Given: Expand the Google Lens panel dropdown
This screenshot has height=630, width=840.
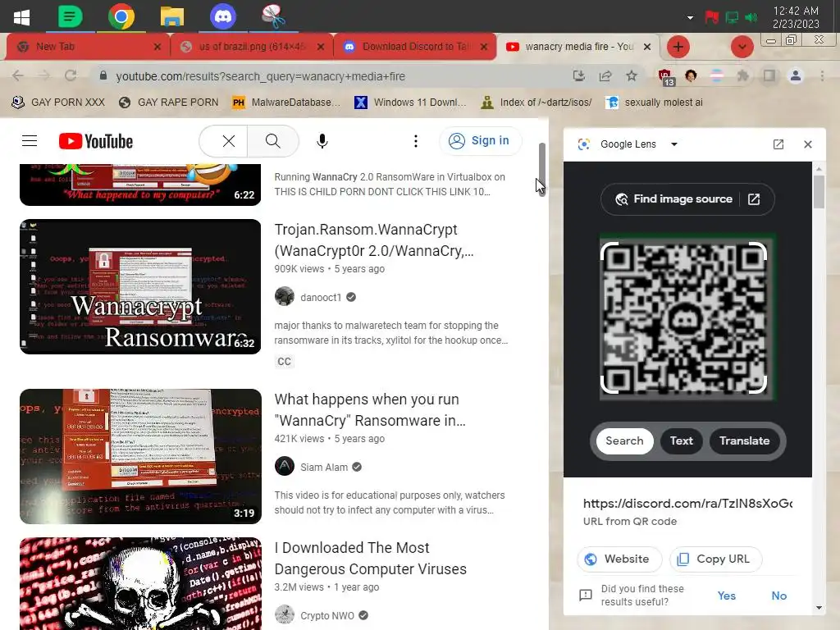Looking at the screenshot, I should [x=674, y=144].
